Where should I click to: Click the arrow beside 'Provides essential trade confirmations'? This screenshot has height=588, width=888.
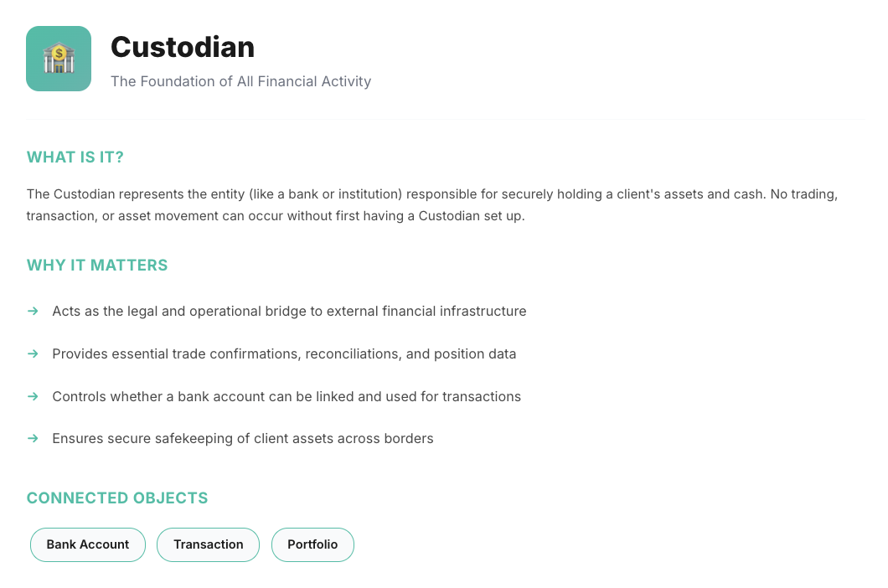(x=34, y=353)
